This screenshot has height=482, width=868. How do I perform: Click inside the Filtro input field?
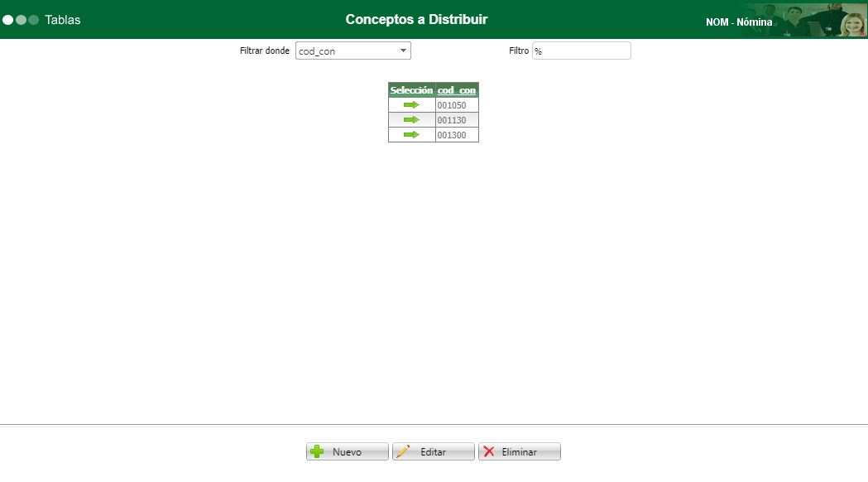[x=583, y=50]
